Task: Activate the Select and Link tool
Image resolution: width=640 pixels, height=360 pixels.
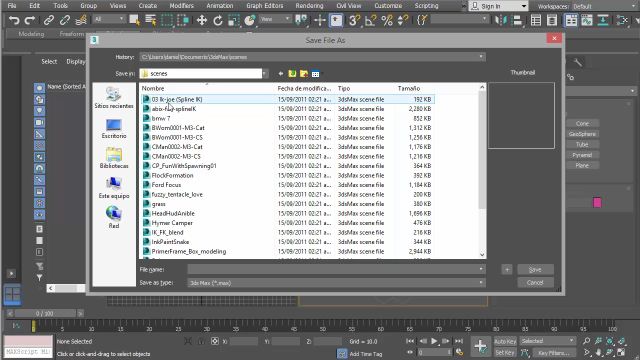Action: click(x=49, y=20)
